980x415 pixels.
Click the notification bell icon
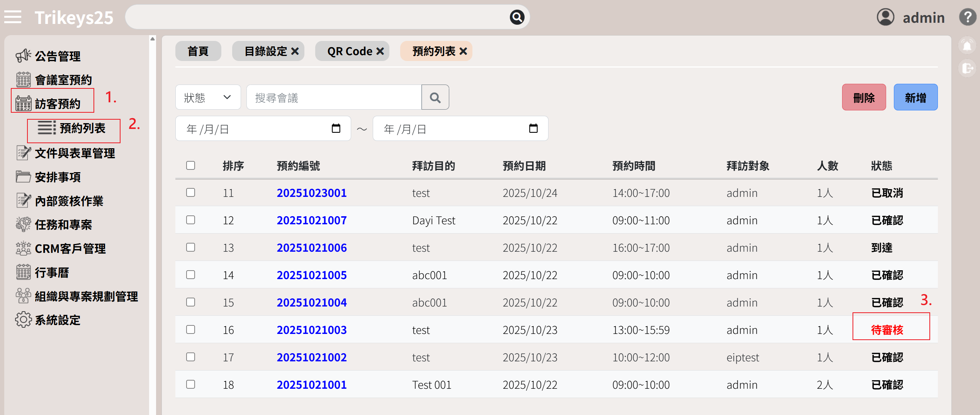click(x=967, y=46)
